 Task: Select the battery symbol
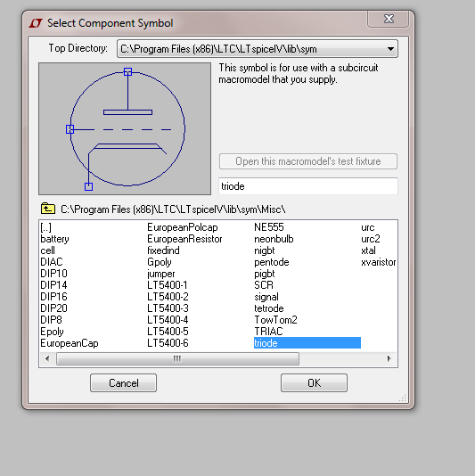tap(55, 239)
